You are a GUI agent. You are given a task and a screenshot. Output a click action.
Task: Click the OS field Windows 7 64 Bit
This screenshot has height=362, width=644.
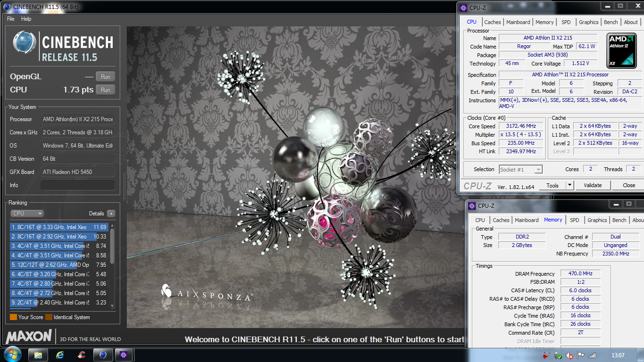click(x=77, y=146)
